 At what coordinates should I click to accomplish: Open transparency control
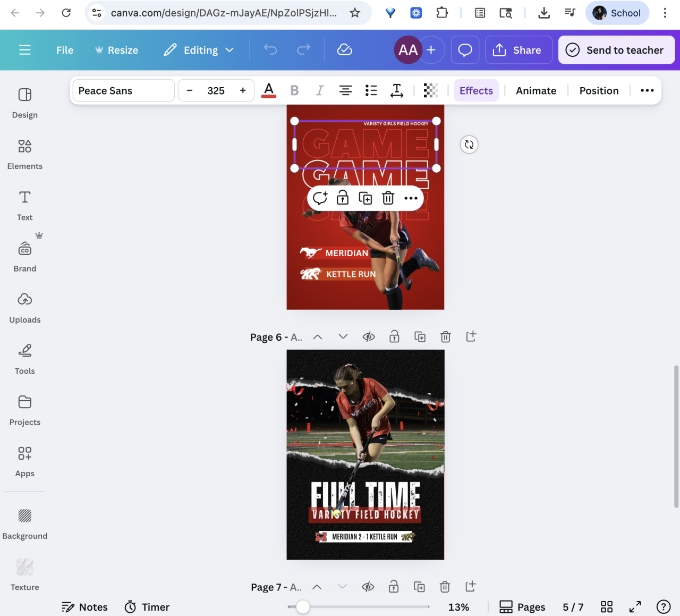coord(431,90)
